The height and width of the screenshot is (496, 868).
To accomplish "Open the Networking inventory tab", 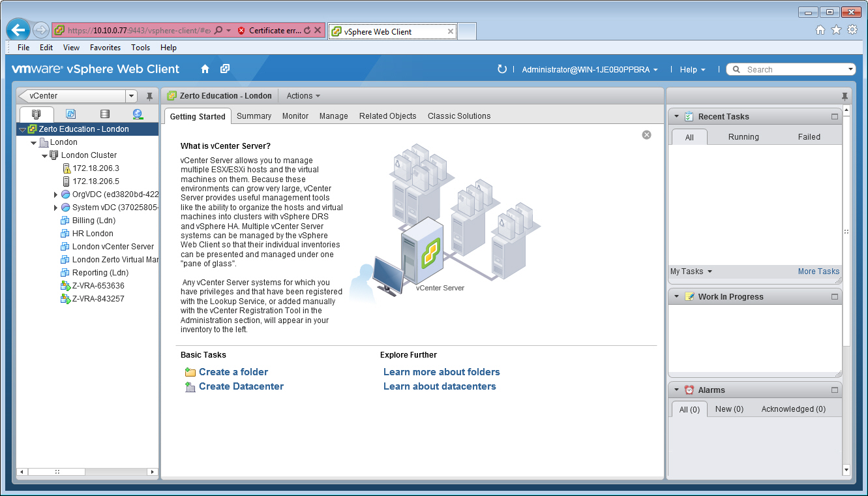I will [138, 114].
